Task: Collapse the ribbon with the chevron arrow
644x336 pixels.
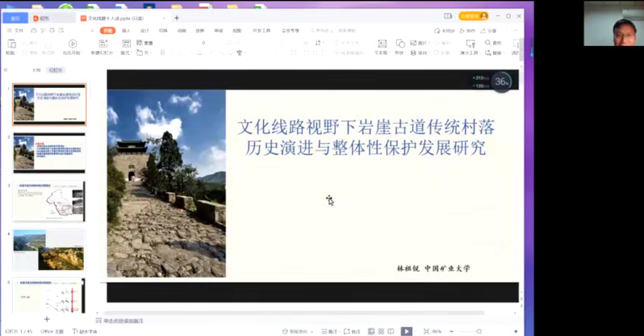Action: pos(516,31)
